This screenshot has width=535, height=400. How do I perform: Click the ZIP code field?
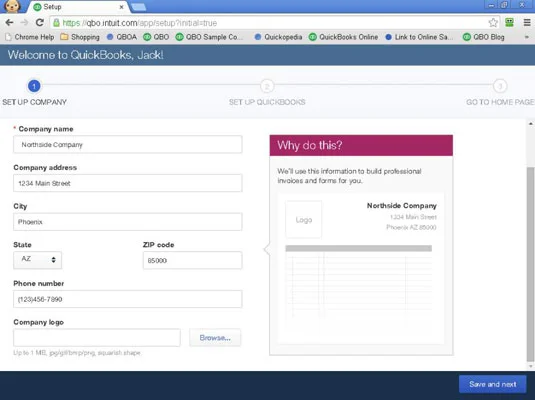click(192, 260)
